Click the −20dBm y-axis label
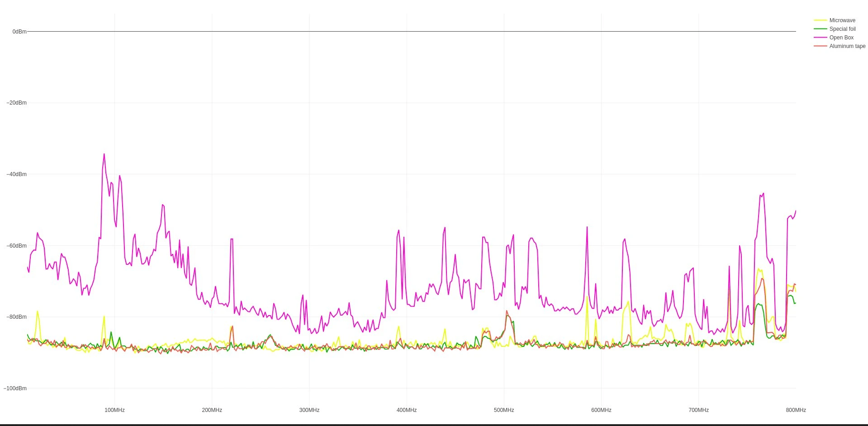Image resolution: width=868 pixels, height=426 pixels. click(16, 103)
